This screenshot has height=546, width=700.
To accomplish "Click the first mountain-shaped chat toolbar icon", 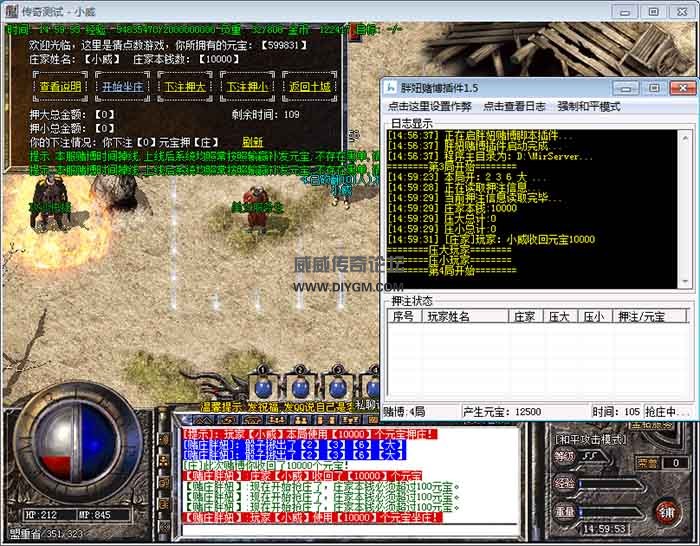I will tap(202, 420).
